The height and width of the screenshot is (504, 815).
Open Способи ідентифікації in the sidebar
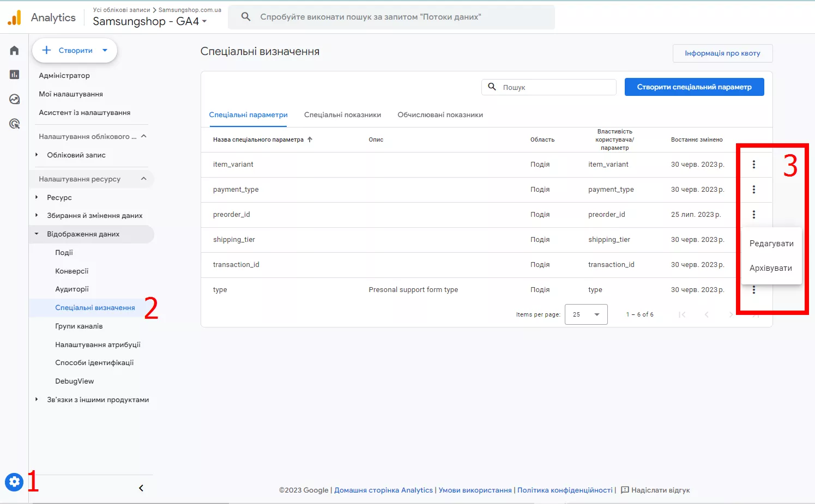(94, 363)
